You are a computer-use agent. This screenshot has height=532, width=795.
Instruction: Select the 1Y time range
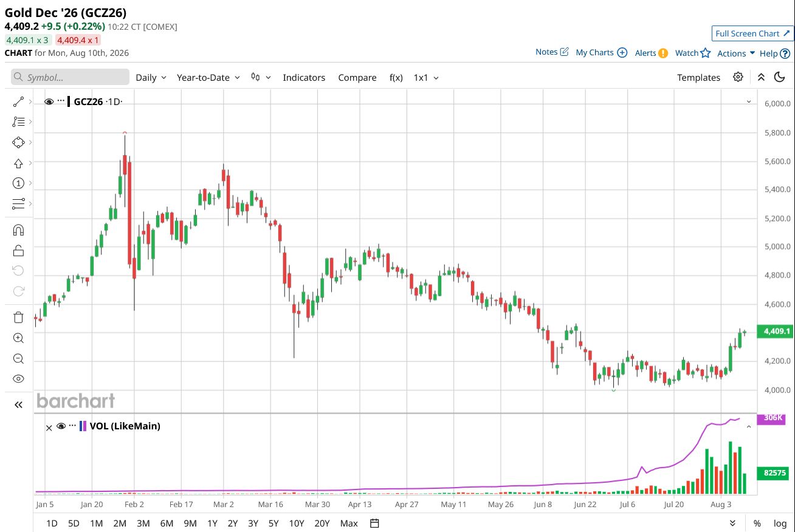[x=212, y=523]
